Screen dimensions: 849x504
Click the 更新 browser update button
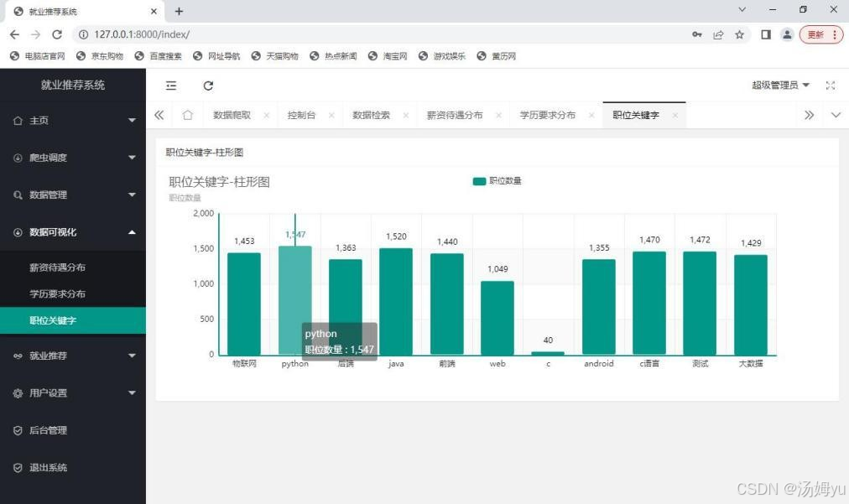pos(821,34)
